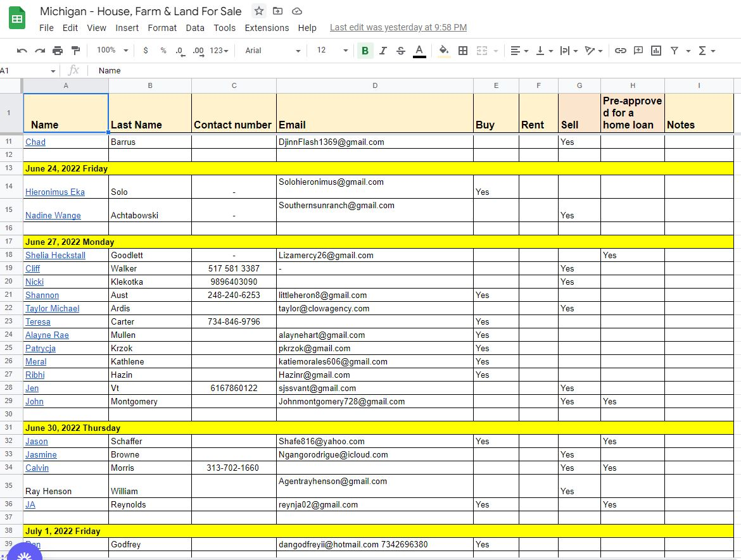Viewport: 741px width, 560px height.
Task: Open the font size 12 dropdown
Action: point(332,51)
